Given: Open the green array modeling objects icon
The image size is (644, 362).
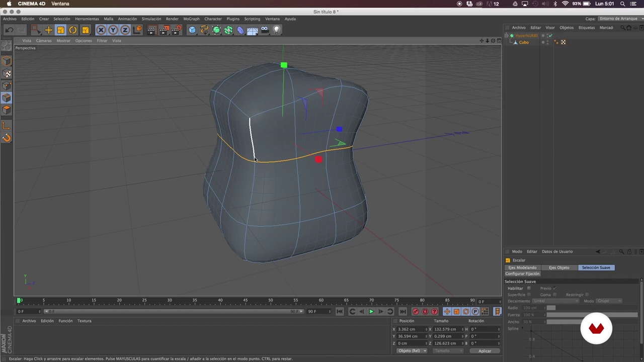Looking at the screenshot, I should (228, 30).
